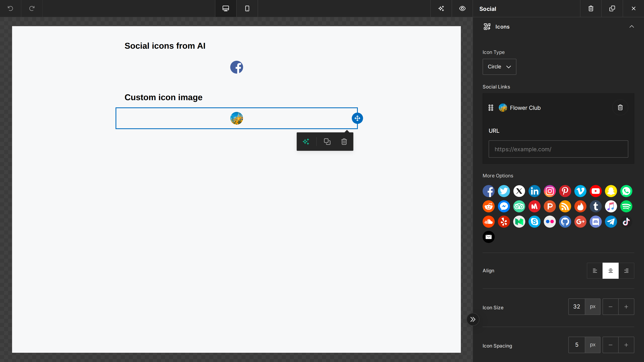Switch to desktop preview mode

tap(226, 8)
